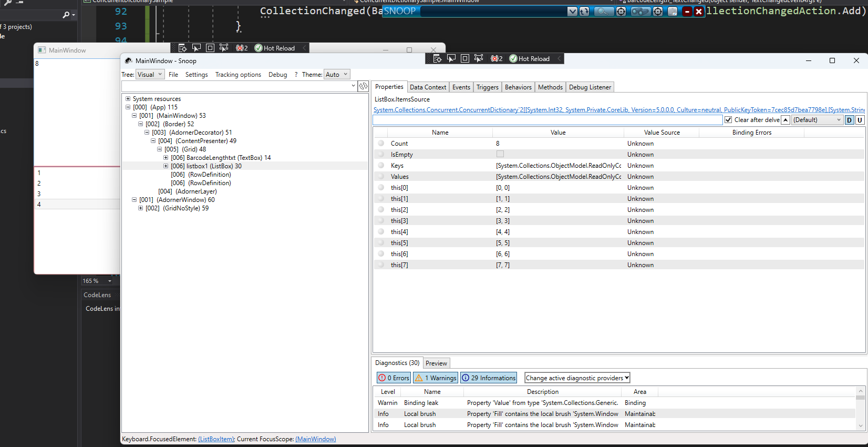Open the Settings menu in Snoop
Image resolution: width=868 pixels, height=447 pixels.
coord(197,75)
